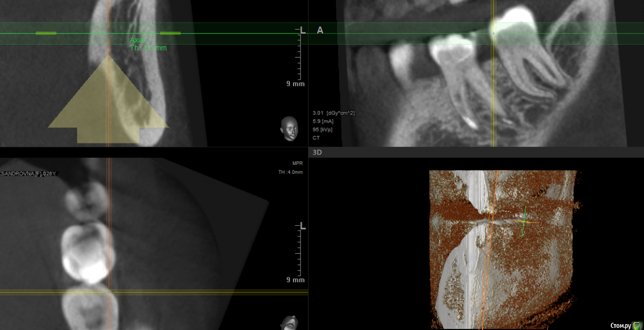Select the green Axial thickness label

click(x=148, y=44)
